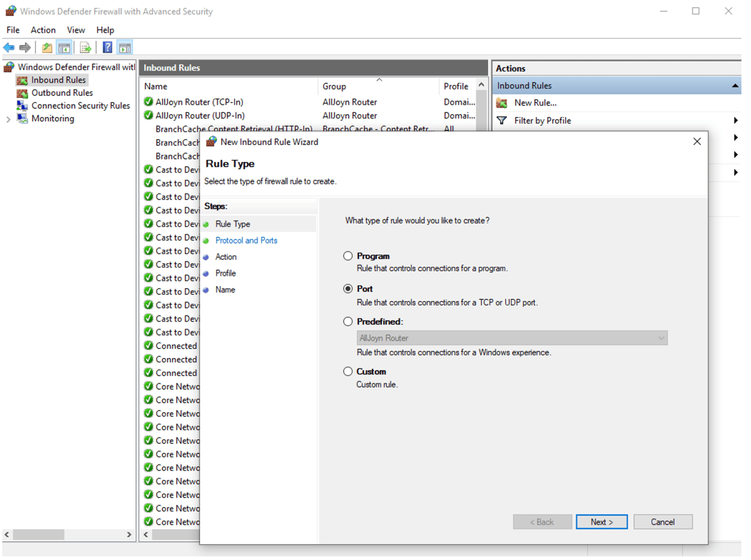The image size is (751, 560).
Task: Click the green bullet beside Rule Type step
Action: point(206,224)
